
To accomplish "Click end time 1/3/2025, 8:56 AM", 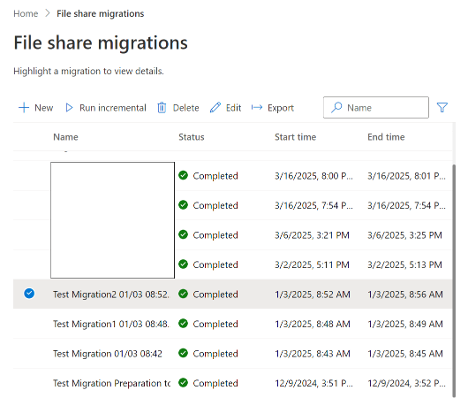I will tap(405, 294).
